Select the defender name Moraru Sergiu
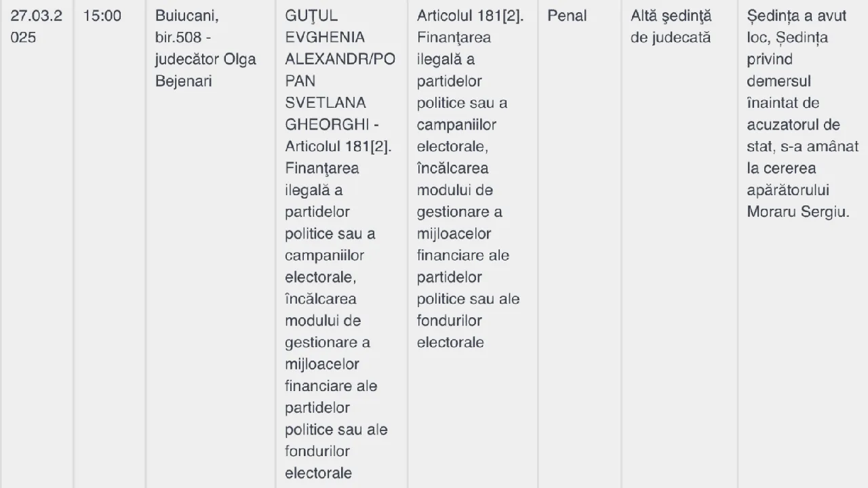 797,211
